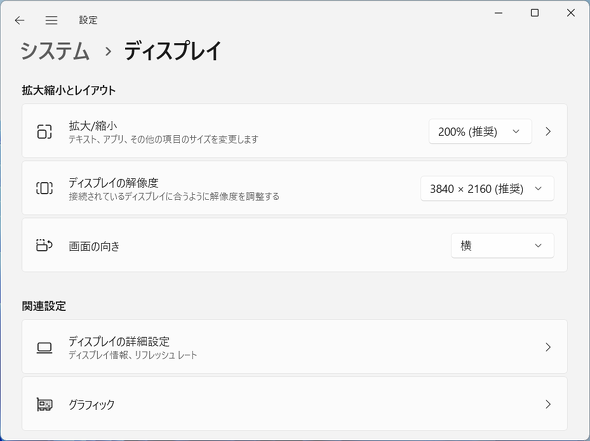Click the 設定 window title

(x=88, y=20)
